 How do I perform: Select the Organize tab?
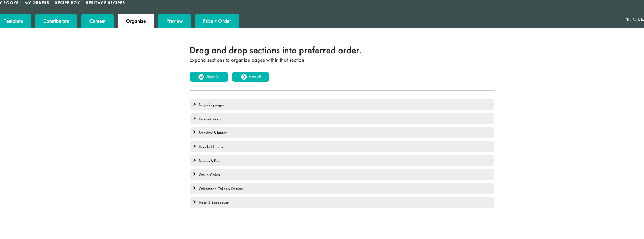[x=136, y=21]
